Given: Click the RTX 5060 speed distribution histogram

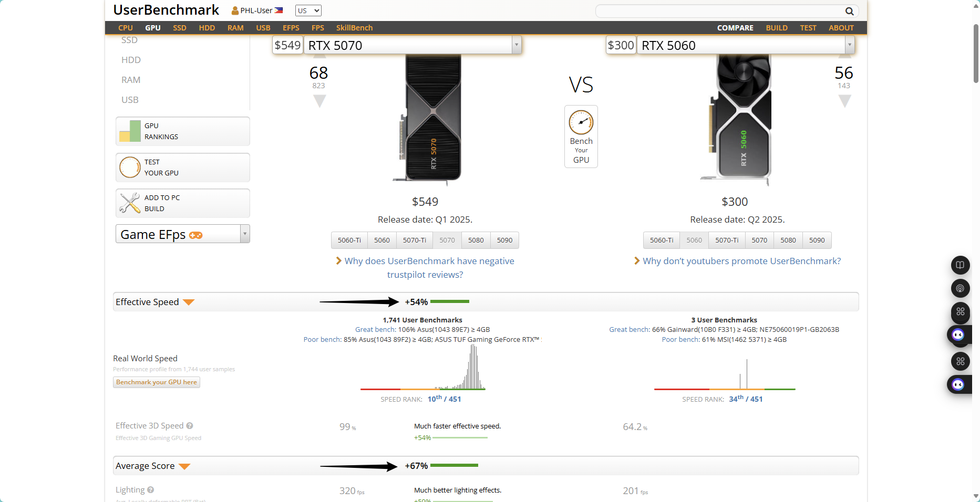Looking at the screenshot, I should pos(725,374).
